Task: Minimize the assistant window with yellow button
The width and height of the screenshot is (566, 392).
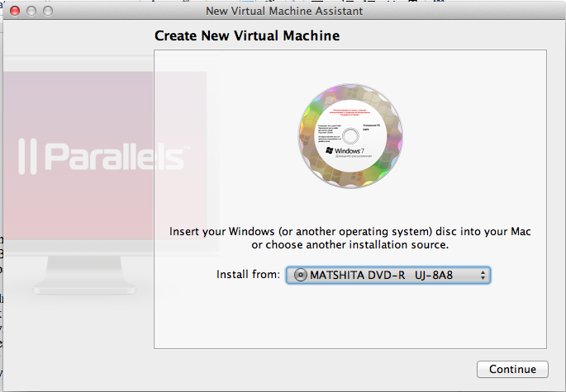Action: (x=31, y=11)
